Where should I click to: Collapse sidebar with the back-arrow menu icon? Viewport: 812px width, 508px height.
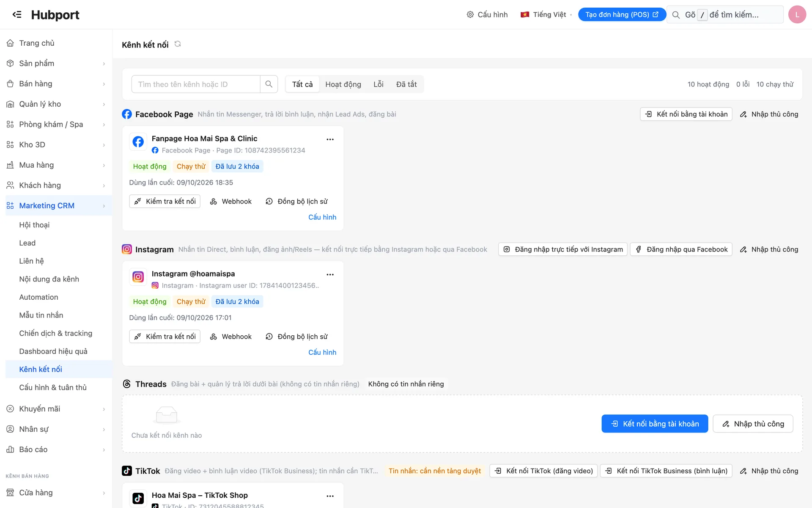click(17, 14)
